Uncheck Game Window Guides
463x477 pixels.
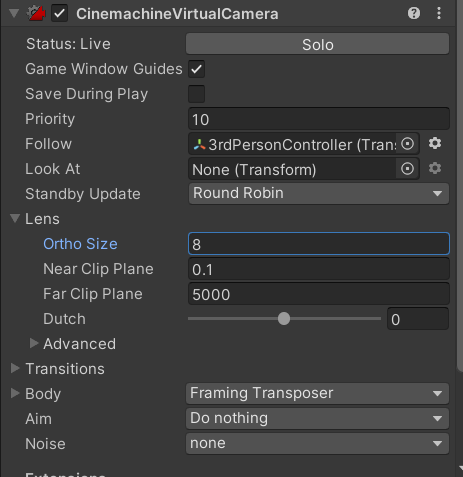(x=196, y=69)
